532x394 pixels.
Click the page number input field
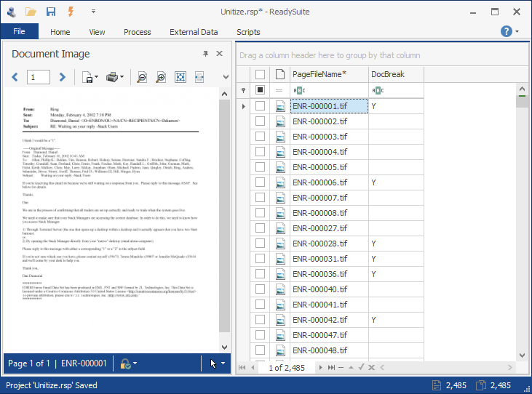(x=38, y=77)
